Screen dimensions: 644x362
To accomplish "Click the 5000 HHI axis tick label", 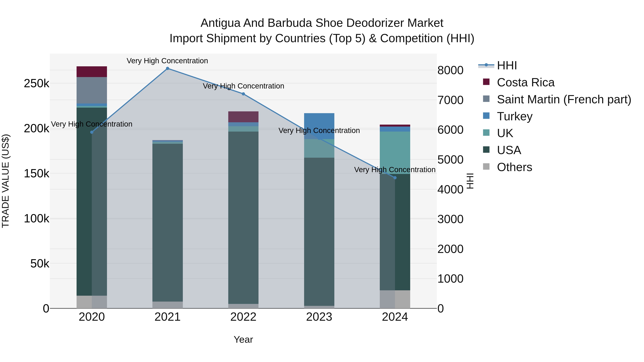I will click(x=450, y=160).
